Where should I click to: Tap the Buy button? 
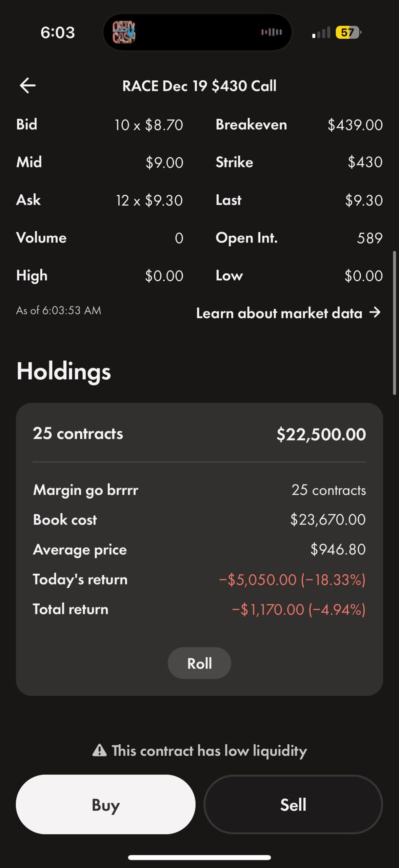105,805
